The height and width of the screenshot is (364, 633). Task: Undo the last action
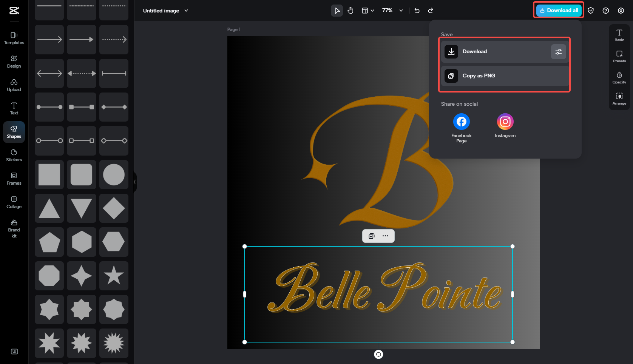(417, 11)
